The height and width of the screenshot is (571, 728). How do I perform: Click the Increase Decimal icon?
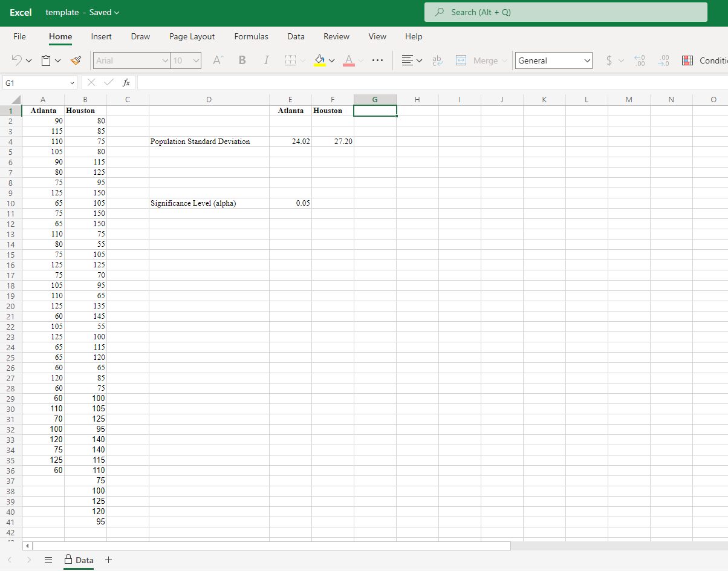pyautogui.click(x=640, y=60)
